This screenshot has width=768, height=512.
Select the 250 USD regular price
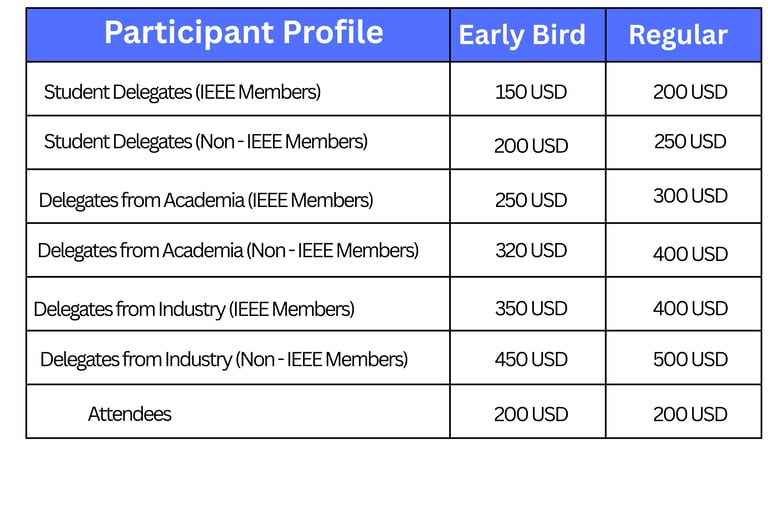point(690,142)
